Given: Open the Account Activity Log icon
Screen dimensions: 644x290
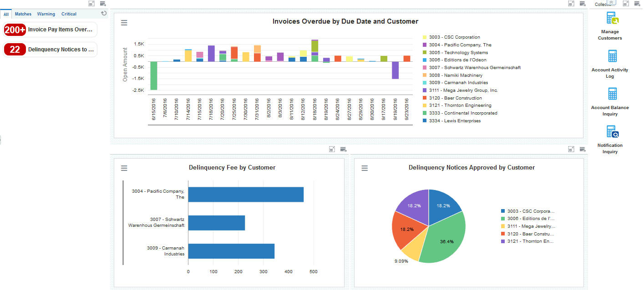Looking at the screenshot, I should pos(613,56).
